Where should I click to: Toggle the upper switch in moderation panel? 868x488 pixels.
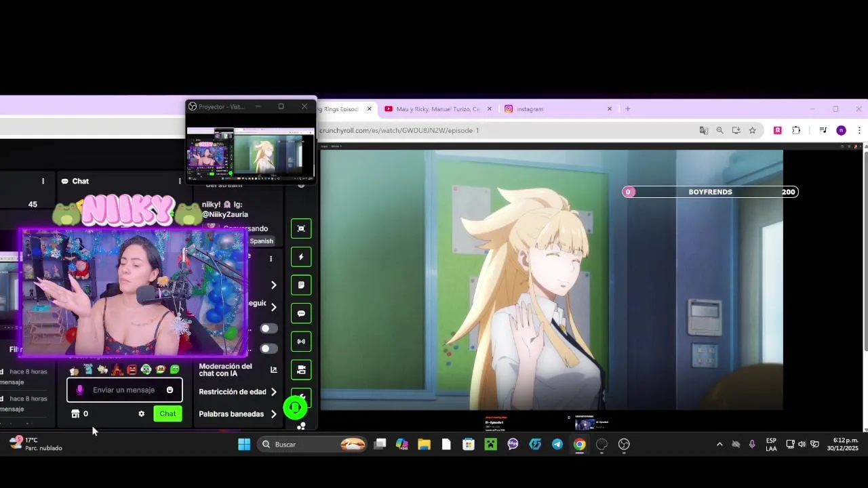269,329
